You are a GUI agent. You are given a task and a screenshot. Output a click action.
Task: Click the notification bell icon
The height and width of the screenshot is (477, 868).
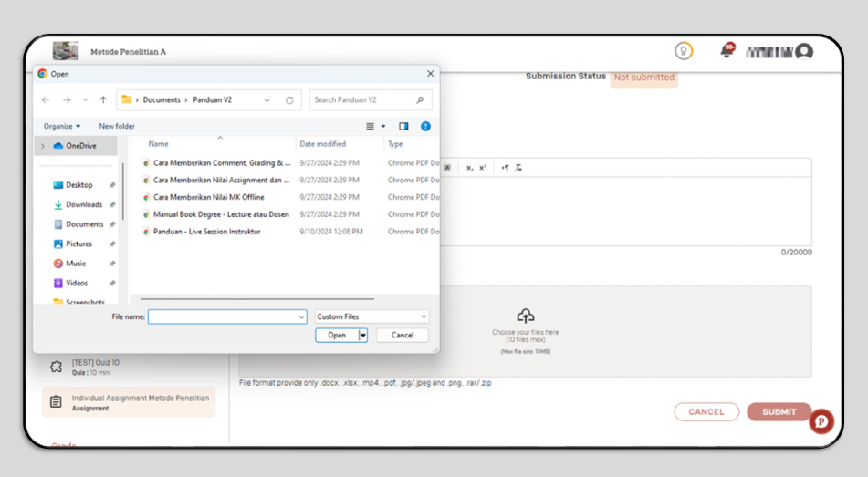click(x=727, y=50)
